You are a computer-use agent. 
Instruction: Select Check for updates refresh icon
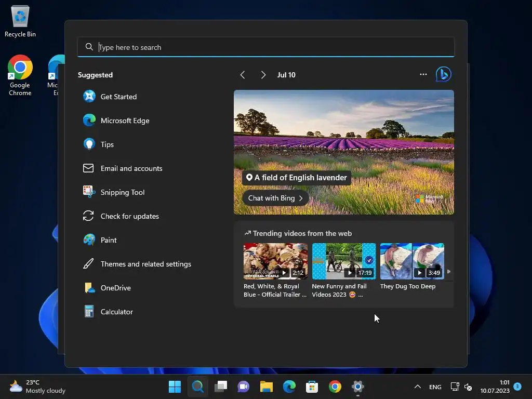click(88, 216)
